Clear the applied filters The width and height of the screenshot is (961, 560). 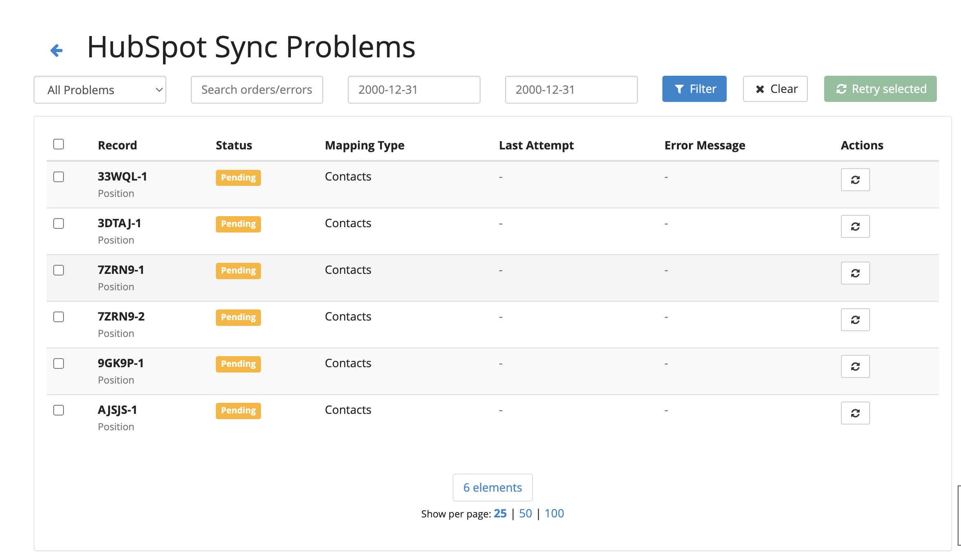pos(775,89)
